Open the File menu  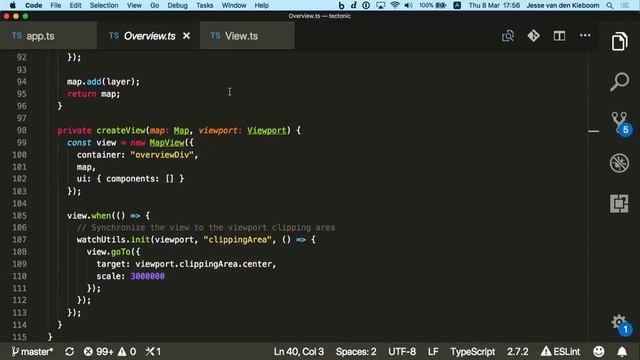coord(56,5)
